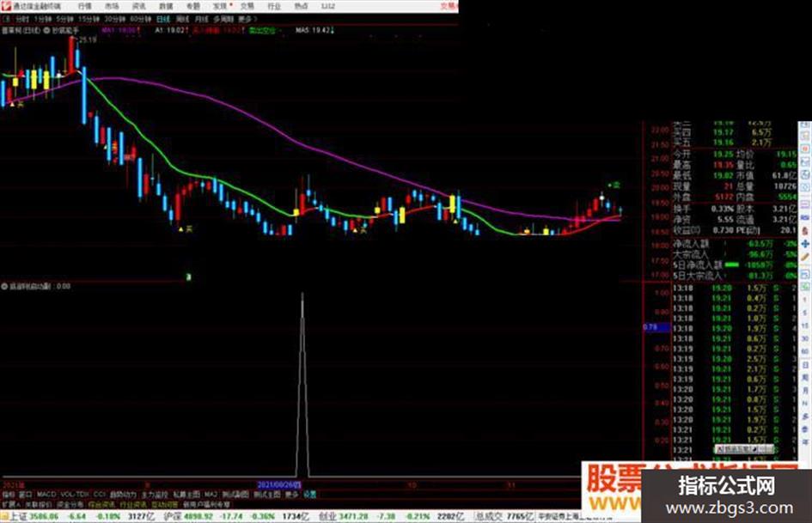The image size is (812, 523).
Task: Open the 热点 menu
Action: tap(301, 6)
